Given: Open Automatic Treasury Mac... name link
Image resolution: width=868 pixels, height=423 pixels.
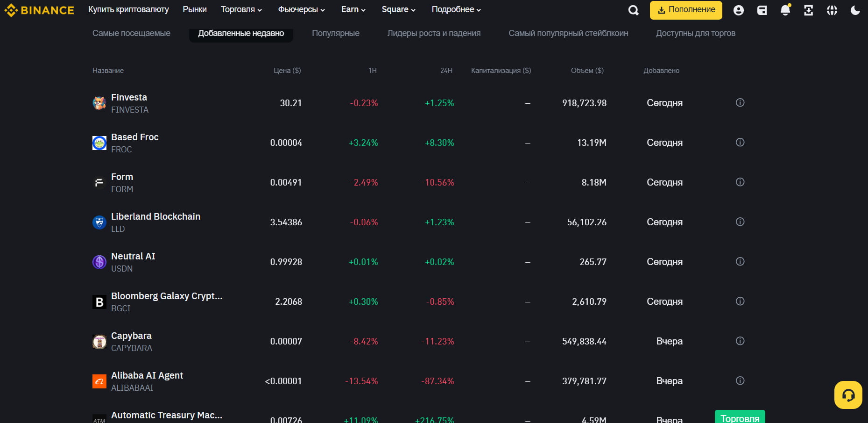Looking at the screenshot, I should tap(167, 415).
